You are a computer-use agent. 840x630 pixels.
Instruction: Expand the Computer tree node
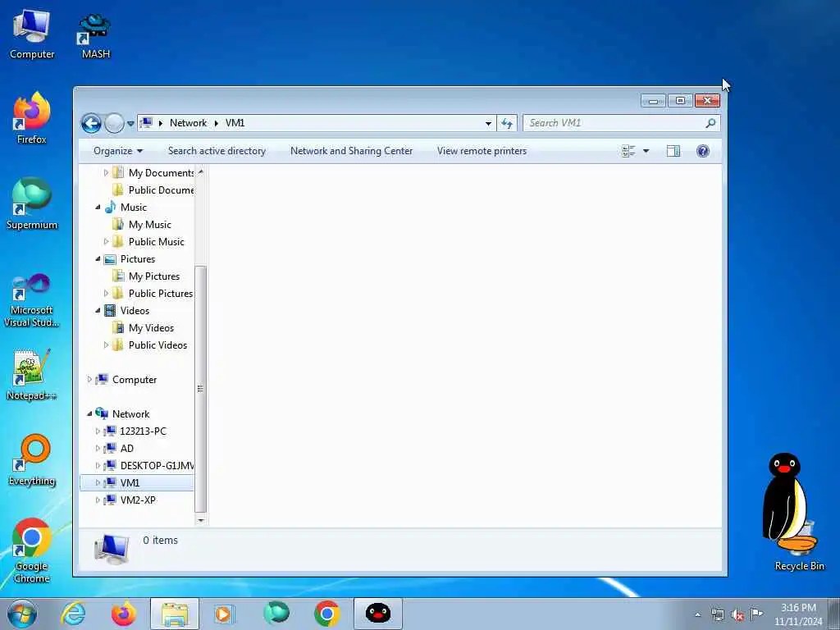coord(89,379)
